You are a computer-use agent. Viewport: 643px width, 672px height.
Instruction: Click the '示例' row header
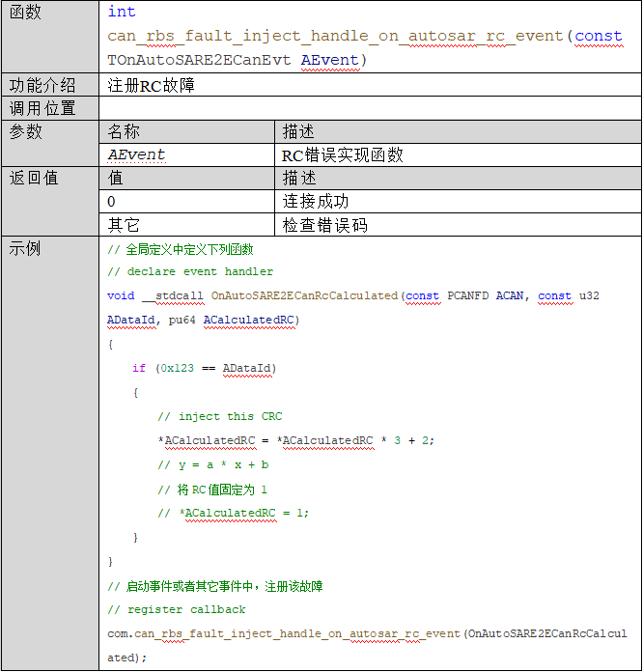coord(50,453)
